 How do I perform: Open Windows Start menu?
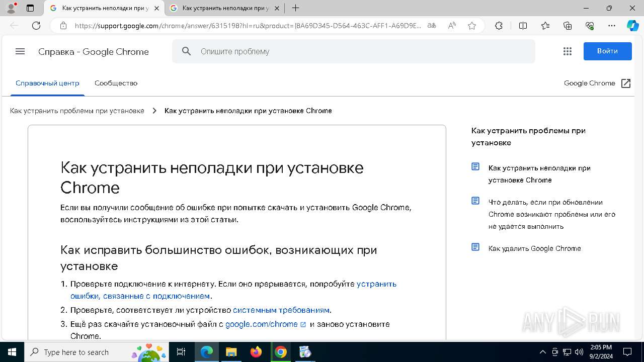(x=12, y=352)
